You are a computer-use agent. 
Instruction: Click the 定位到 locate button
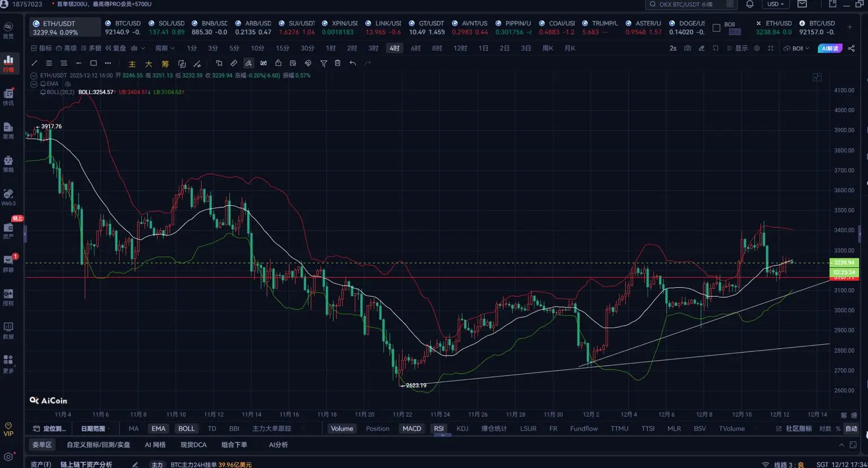point(50,428)
